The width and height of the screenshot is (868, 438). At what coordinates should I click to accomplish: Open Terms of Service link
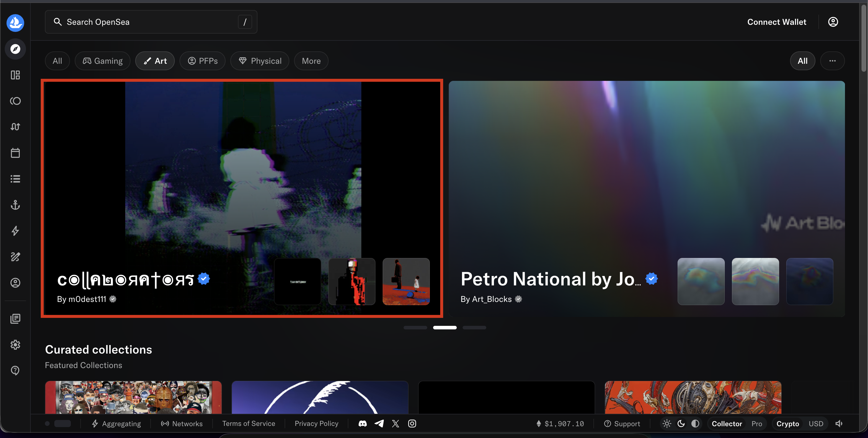tap(249, 424)
